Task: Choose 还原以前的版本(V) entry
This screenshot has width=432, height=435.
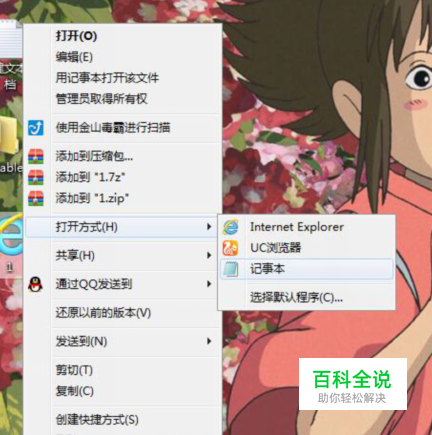Action: click(x=123, y=313)
